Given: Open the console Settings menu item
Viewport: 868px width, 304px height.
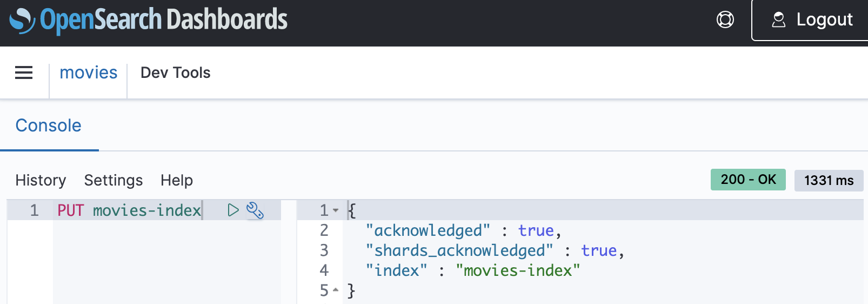Looking at the screenshot, I should point(113,180).
